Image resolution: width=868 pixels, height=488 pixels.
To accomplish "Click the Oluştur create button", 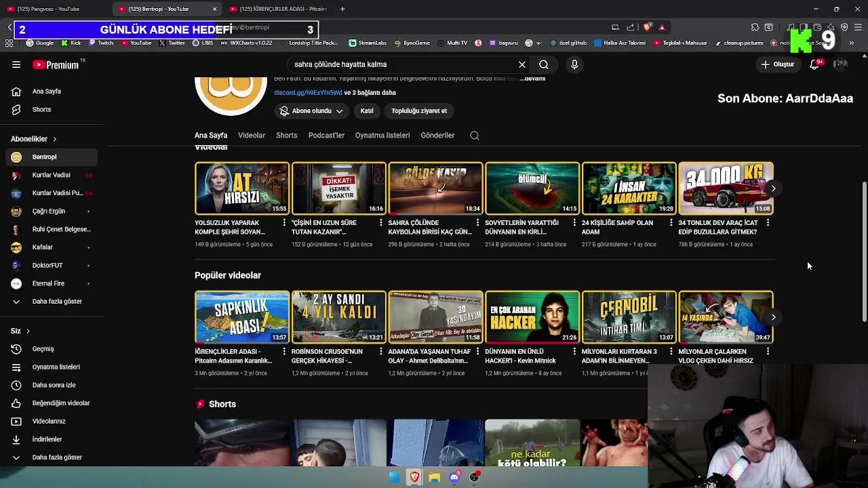I will (777, 64).
